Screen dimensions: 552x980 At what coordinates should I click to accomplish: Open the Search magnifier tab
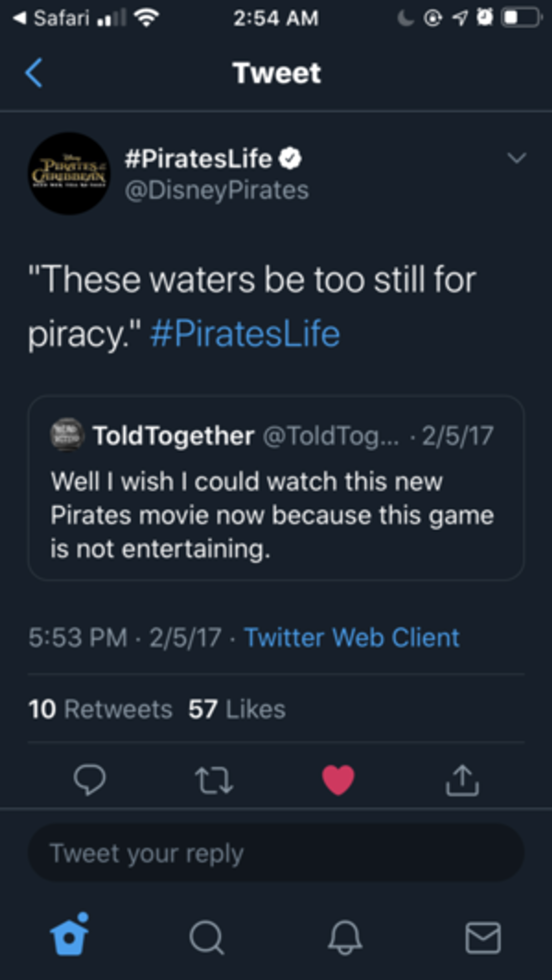pyautogui.click(x=207, y=937)
